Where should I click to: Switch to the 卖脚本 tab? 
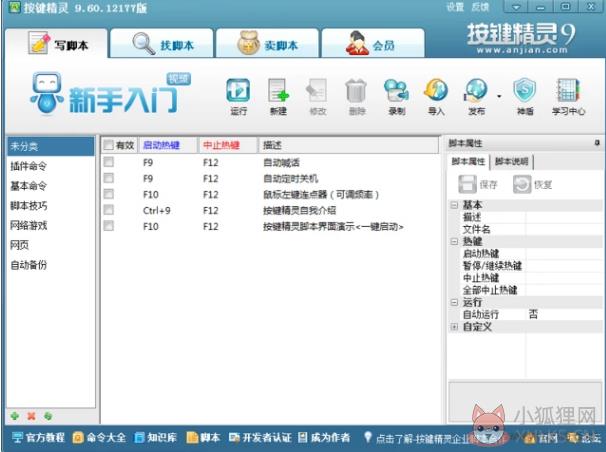267,44
